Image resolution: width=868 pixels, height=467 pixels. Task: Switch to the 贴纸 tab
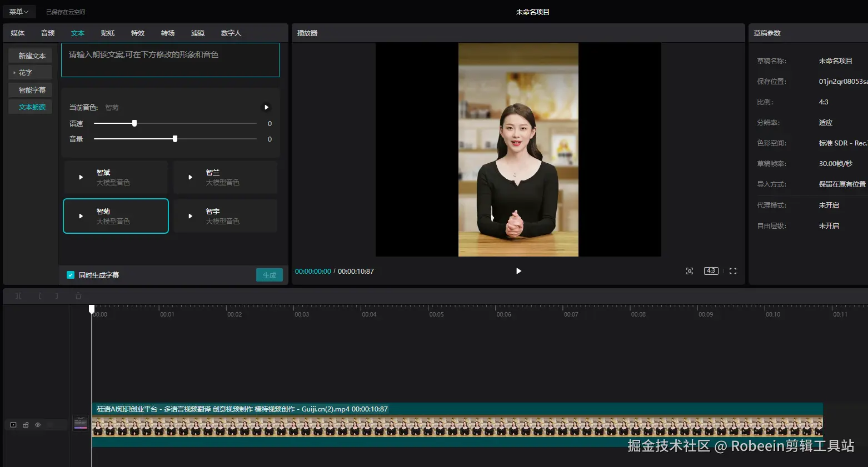108,33
